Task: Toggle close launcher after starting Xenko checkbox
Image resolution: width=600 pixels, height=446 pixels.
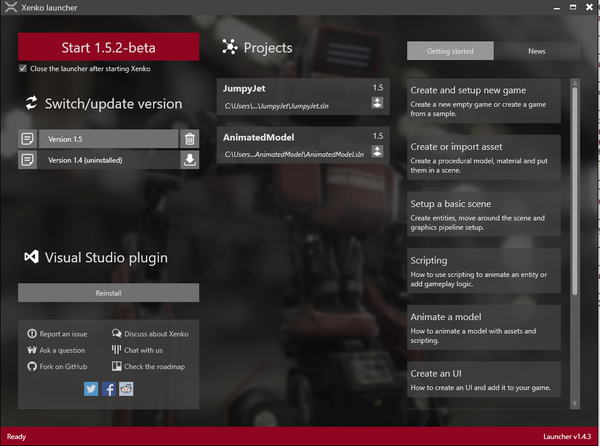Action: tap(23, 69)
